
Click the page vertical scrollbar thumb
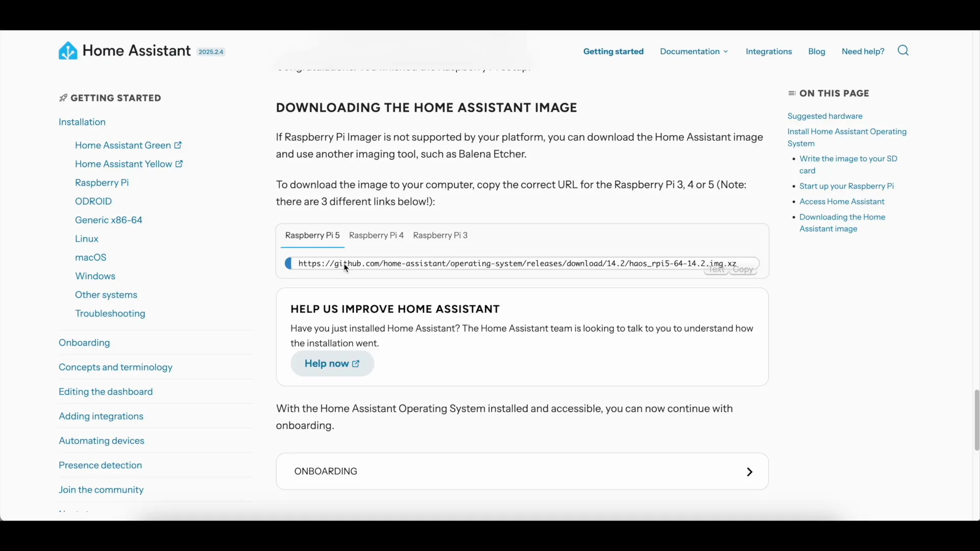tap(977, 420)
